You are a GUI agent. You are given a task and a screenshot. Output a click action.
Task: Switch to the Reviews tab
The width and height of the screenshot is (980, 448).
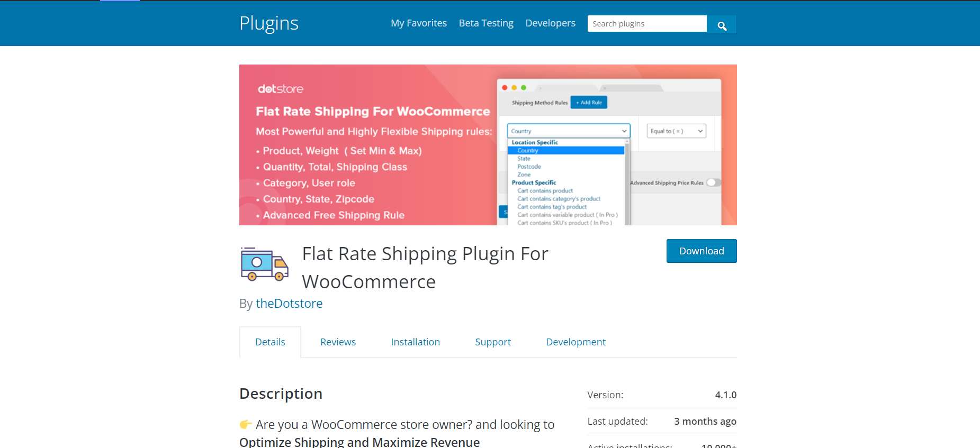(338, 342)
